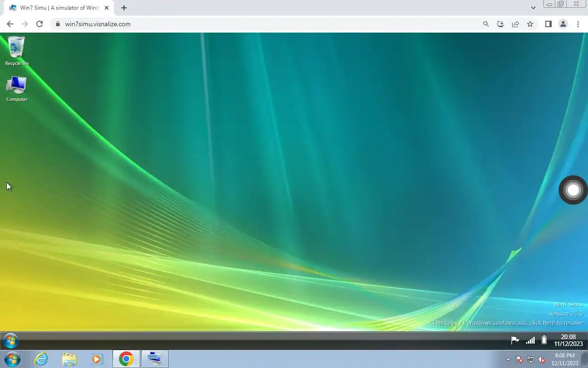Open Action Center flag with red X
Viewport: 588px width, 368px height.
point(520,359)
